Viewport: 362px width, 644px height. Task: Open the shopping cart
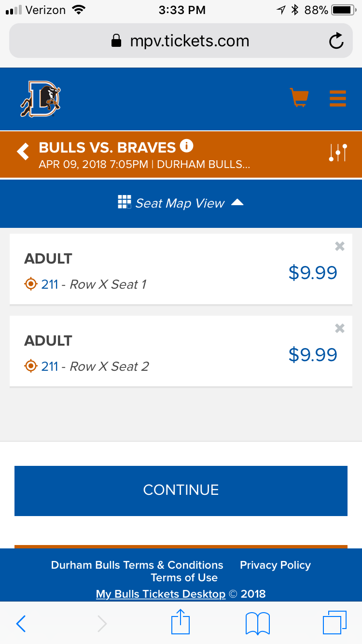[x=299, y=98]
